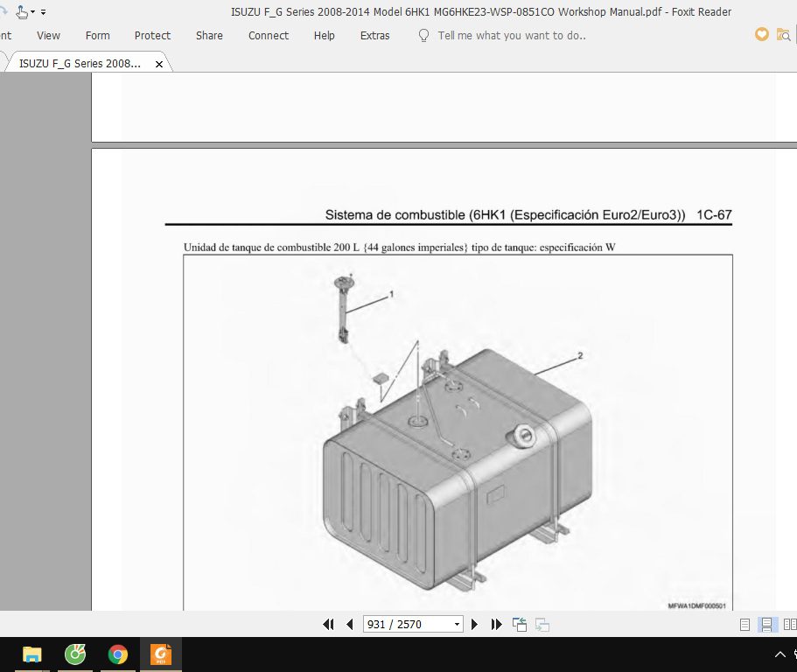Switch to continuous page view mode
Screen dimensions: 797x672
pyautogui.click(x=766, y=625)
